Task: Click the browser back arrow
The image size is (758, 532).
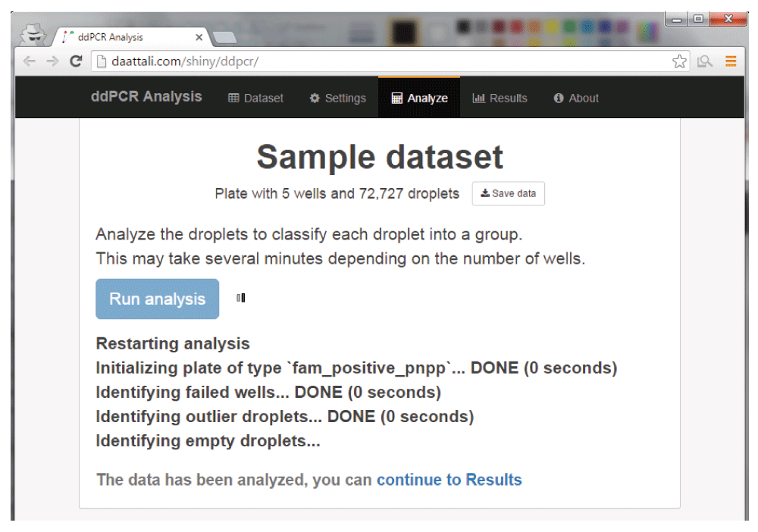Action: pyautogui.click(x=30, y=62)
